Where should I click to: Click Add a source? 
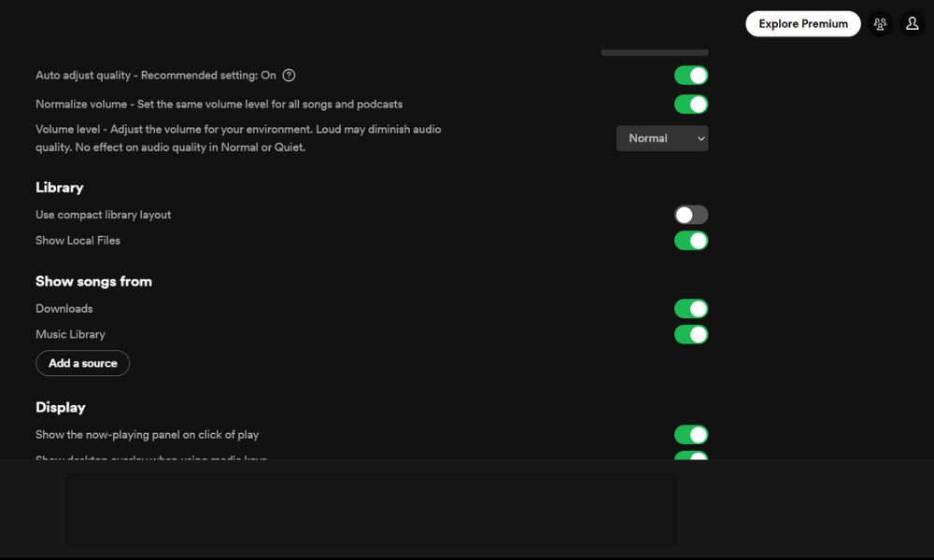82,363
